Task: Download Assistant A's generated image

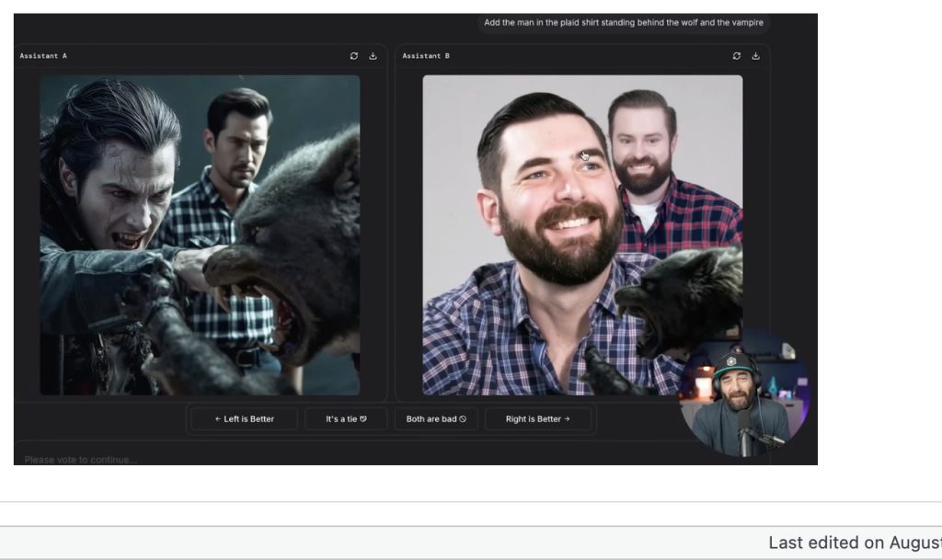Action: (373, 55)
